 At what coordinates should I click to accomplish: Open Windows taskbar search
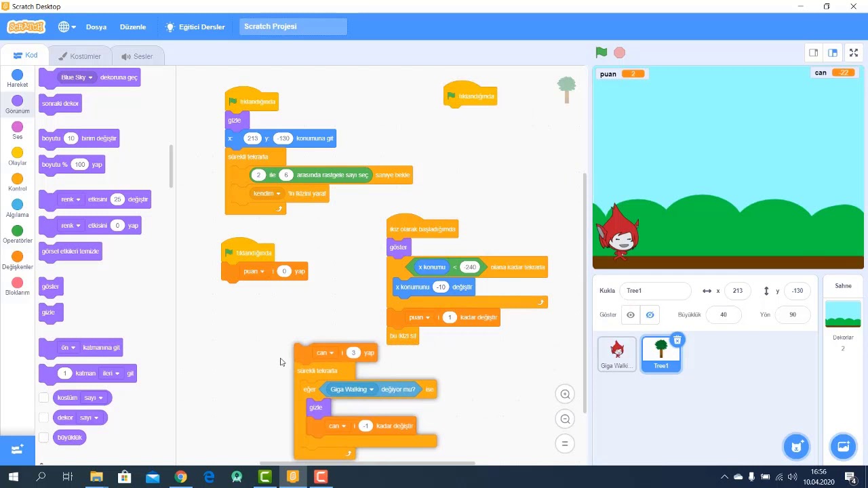click(x=41, y=477)
